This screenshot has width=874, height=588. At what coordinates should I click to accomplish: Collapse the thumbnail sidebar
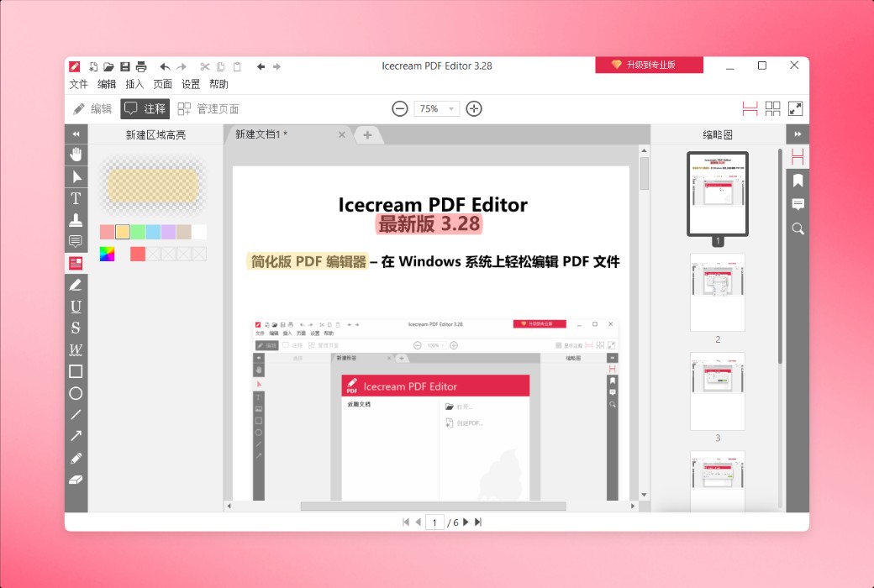(798, 133)
